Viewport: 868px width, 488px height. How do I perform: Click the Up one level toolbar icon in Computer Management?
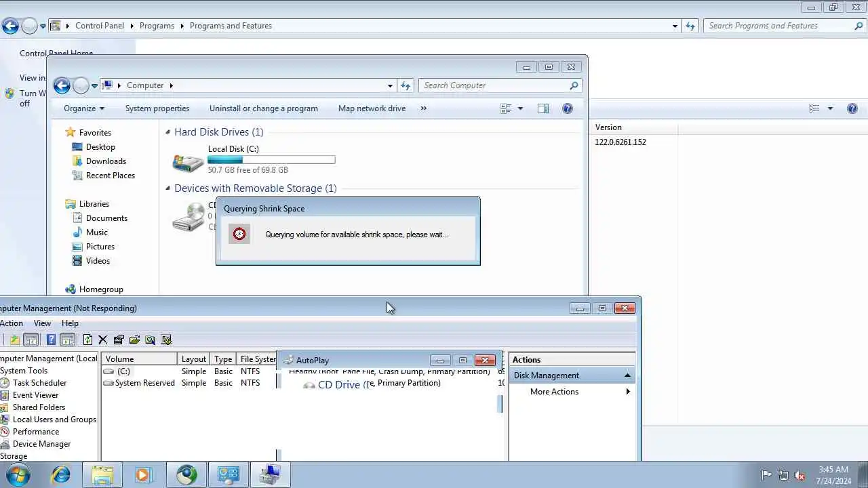(14, 340)
